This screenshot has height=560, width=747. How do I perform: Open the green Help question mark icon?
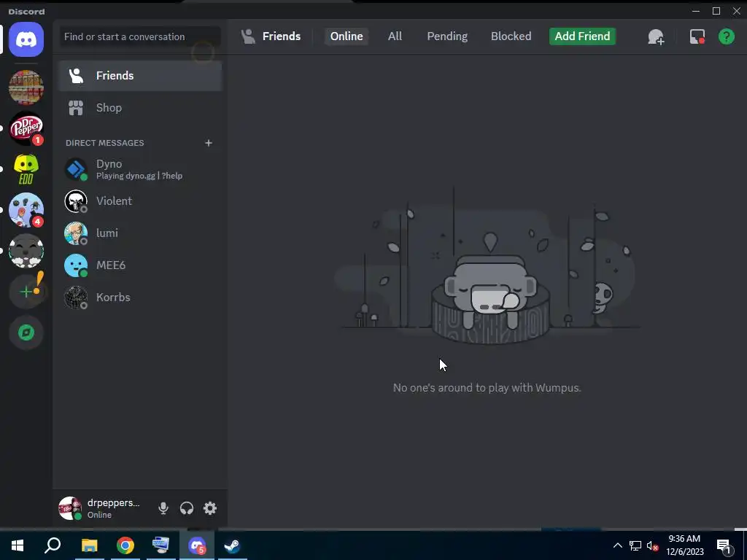point(726,36)
